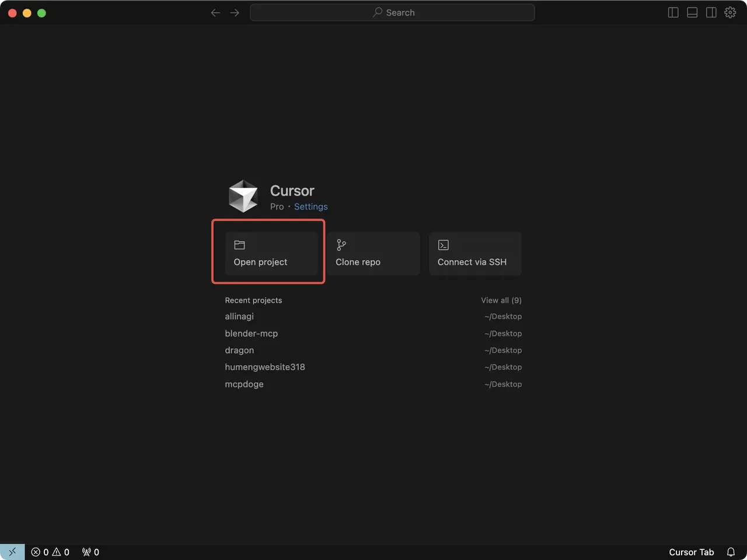
Task: Click the back navigation arrow
Action: point(215,13)
